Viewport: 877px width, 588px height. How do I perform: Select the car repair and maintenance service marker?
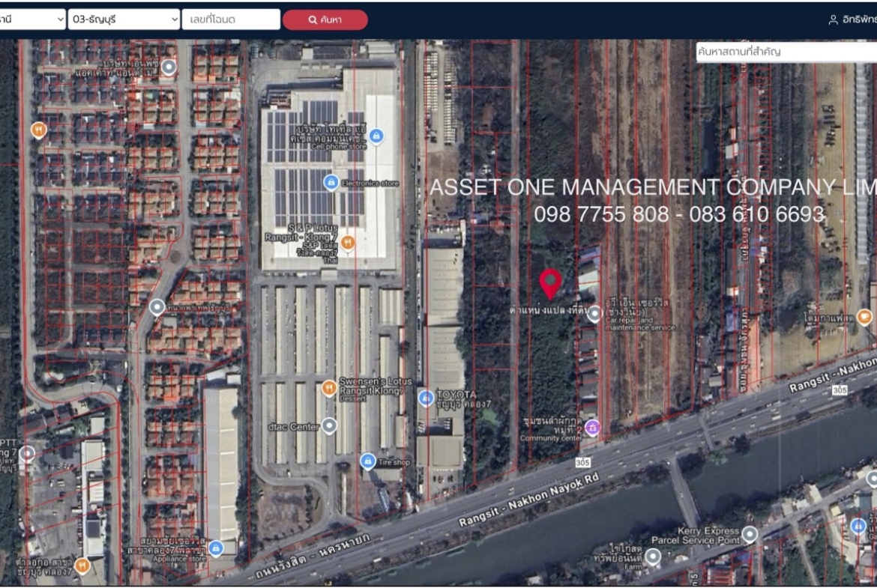(x=594, y=314)
